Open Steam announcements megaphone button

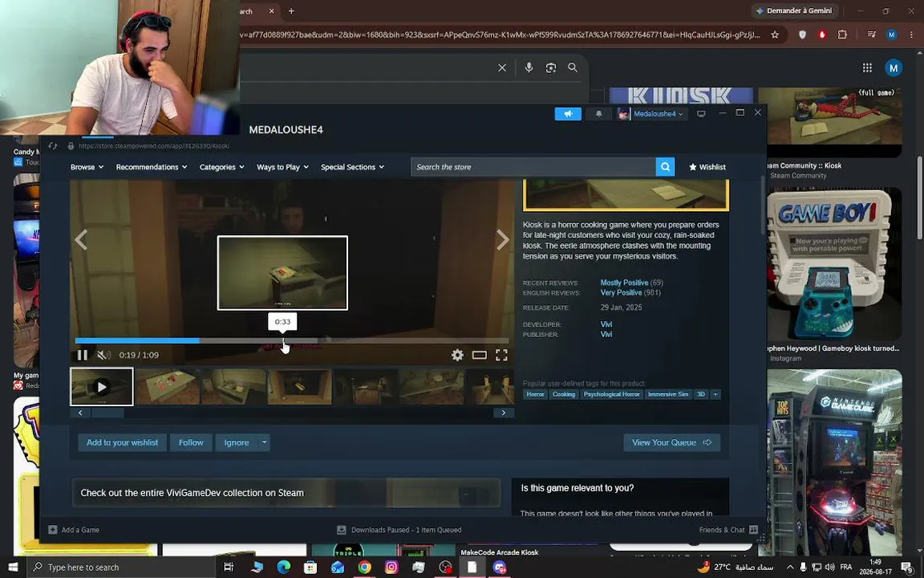(x=568, y=114)
